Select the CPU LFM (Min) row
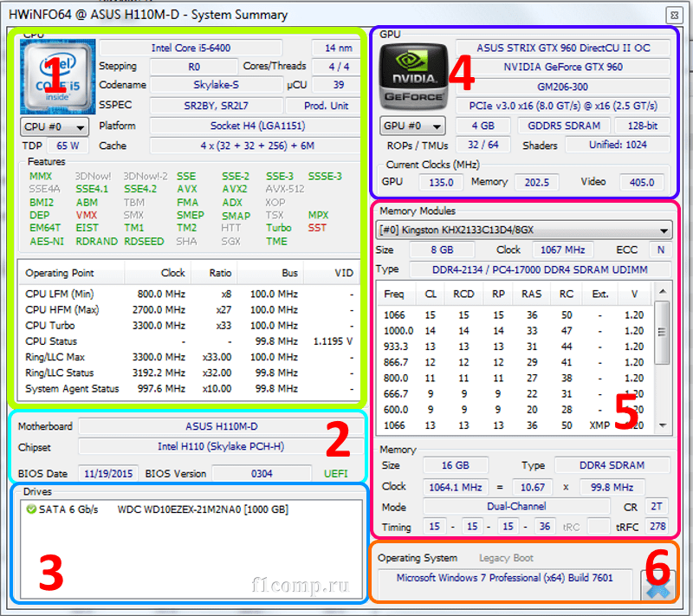This screenshot has width=693, height=616. (189, 294)
